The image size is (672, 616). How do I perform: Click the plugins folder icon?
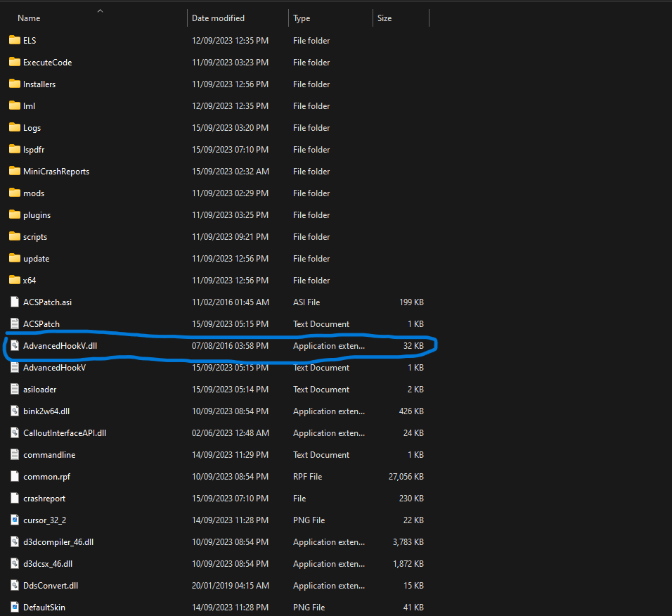coord(15,214)
